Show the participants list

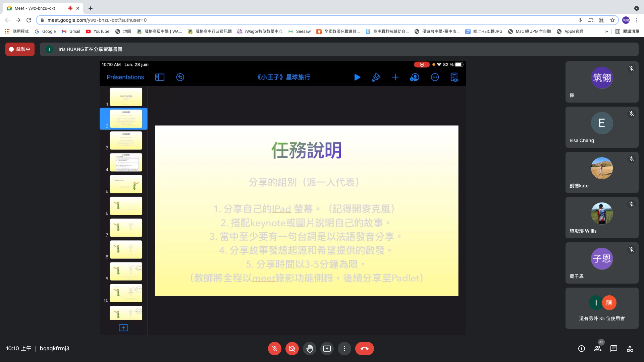(597, 349)
